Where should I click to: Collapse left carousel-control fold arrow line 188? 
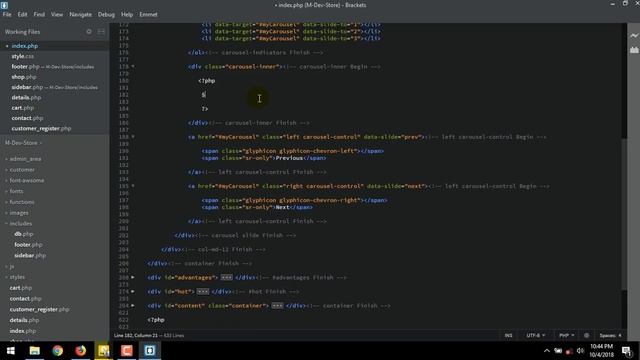click(x=133, y=137)
